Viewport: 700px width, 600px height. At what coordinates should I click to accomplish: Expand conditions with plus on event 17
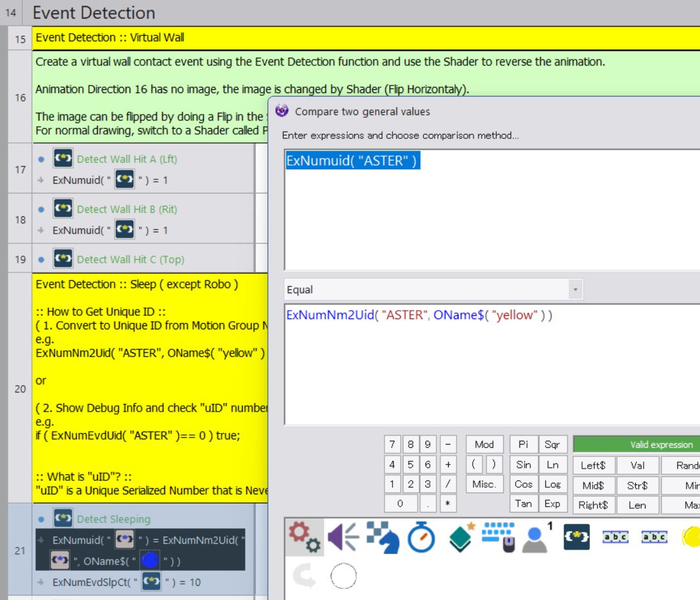(41, 181)
